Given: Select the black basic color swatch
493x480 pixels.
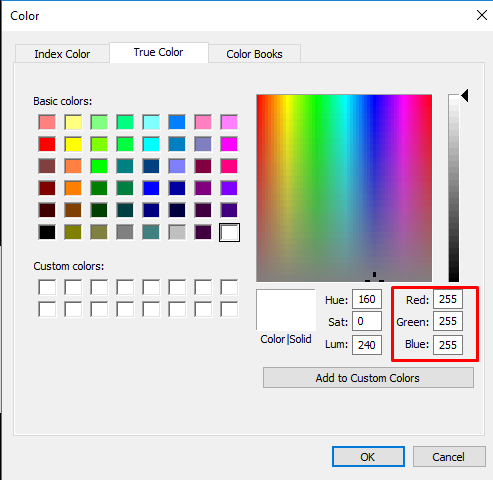Looking at the screenshot, I should click(47, 232).
